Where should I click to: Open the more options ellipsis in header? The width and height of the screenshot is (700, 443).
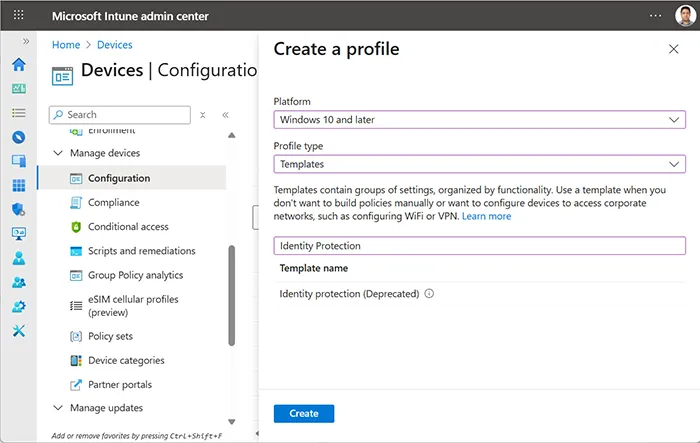click(655, 15)
